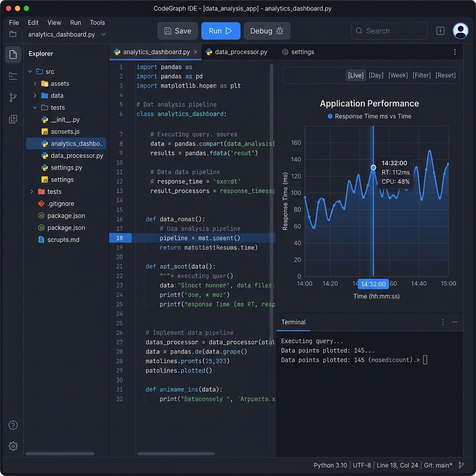Screen dimensions: 476x476
Task: Switch chart to [Live] mode
Action: [x=356, y=75]
